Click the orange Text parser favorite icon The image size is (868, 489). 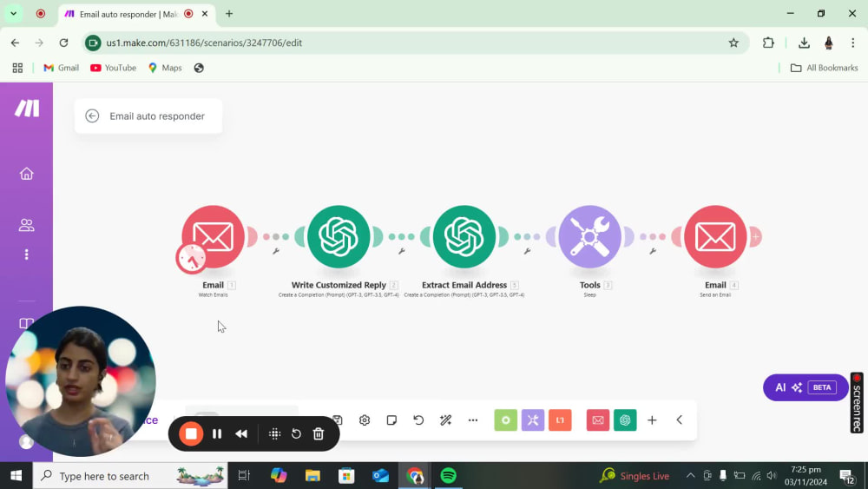[560, 420]
